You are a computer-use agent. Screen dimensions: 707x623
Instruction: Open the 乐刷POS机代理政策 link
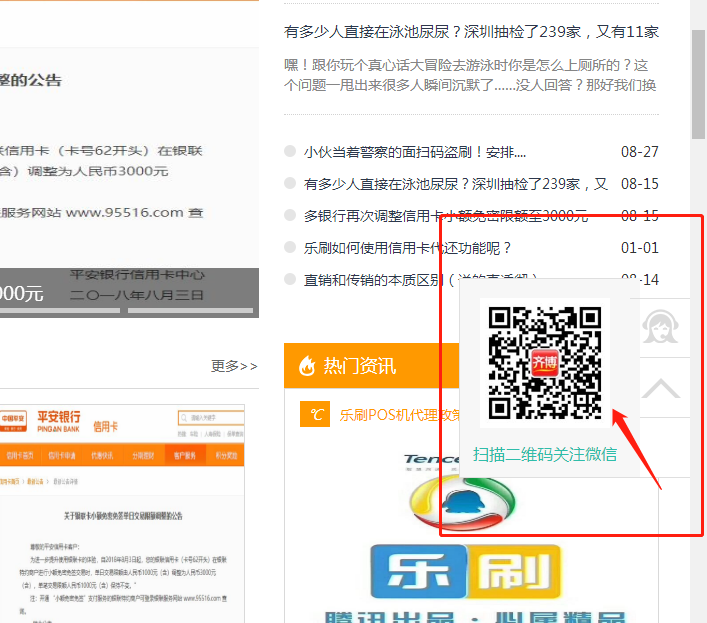[400, 415]
